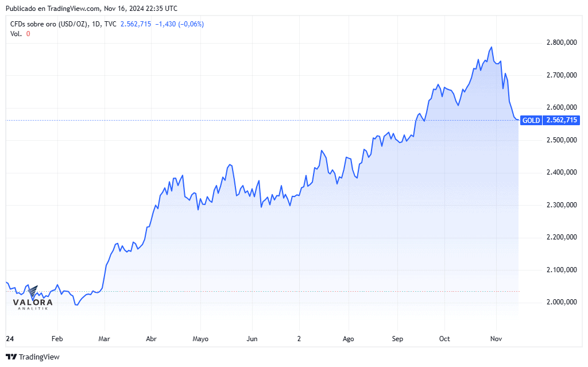Screen dimensions: 588x367
Task: Click the '2' July label on time axis
Action: click(x=299, y=339)
